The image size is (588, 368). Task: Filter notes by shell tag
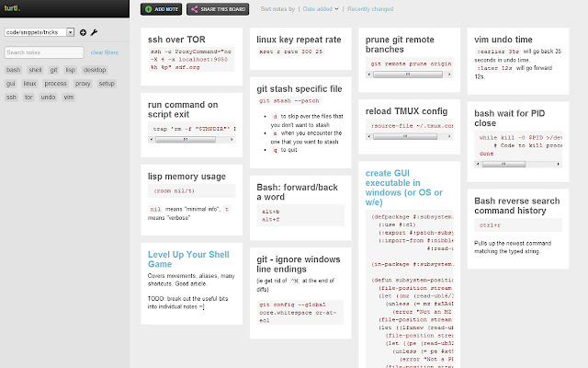(35, 70)
